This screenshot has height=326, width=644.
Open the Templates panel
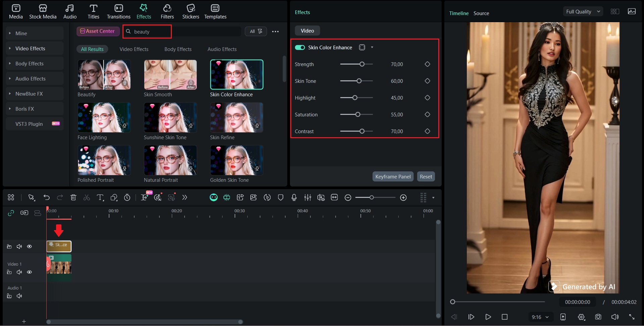215,11
